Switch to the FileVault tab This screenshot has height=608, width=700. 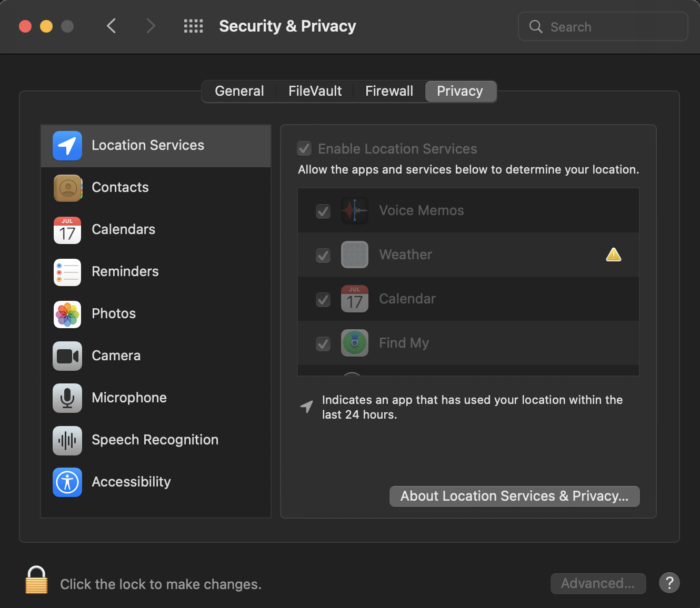[315, 92]
